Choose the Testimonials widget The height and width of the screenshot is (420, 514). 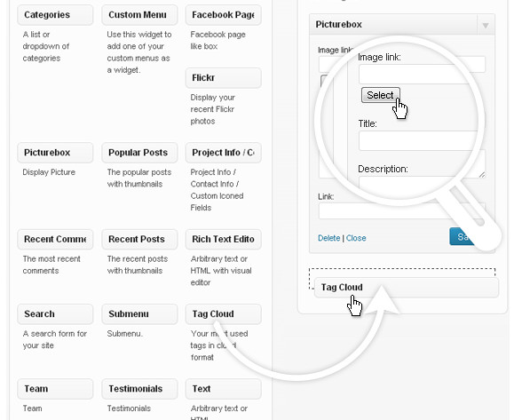point(139,389)
